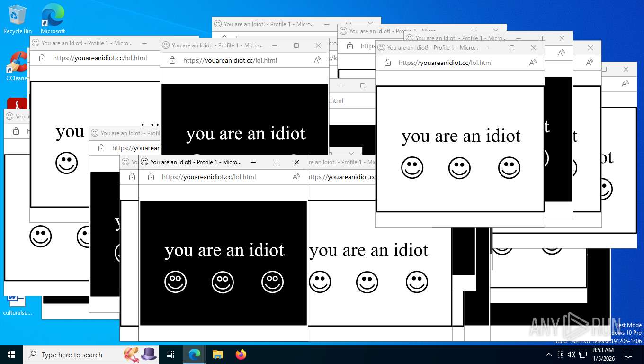Click left white smiley in the active black page
Viewport: 644px width, 364px height.
pos(176,282)
